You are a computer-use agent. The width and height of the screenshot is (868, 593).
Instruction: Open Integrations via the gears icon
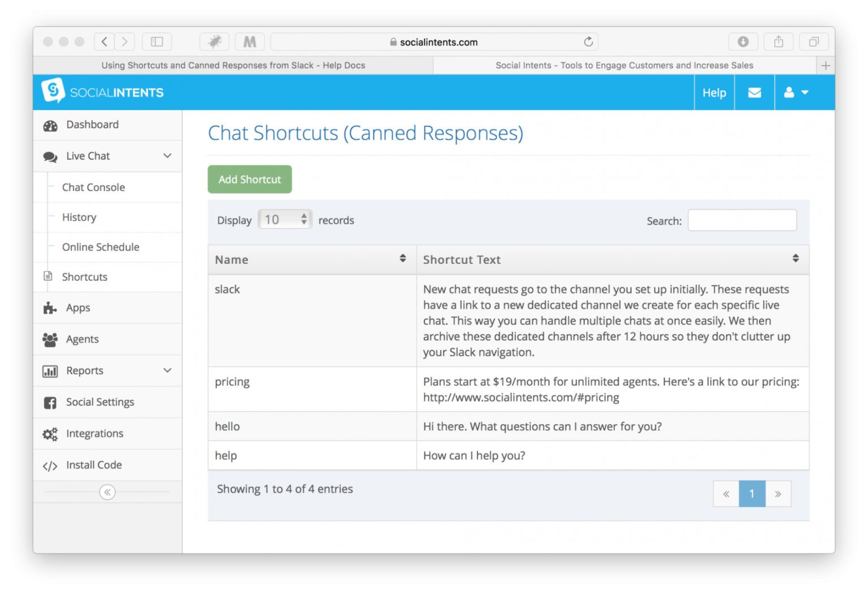pyautogui.click(x=50, y=434)
